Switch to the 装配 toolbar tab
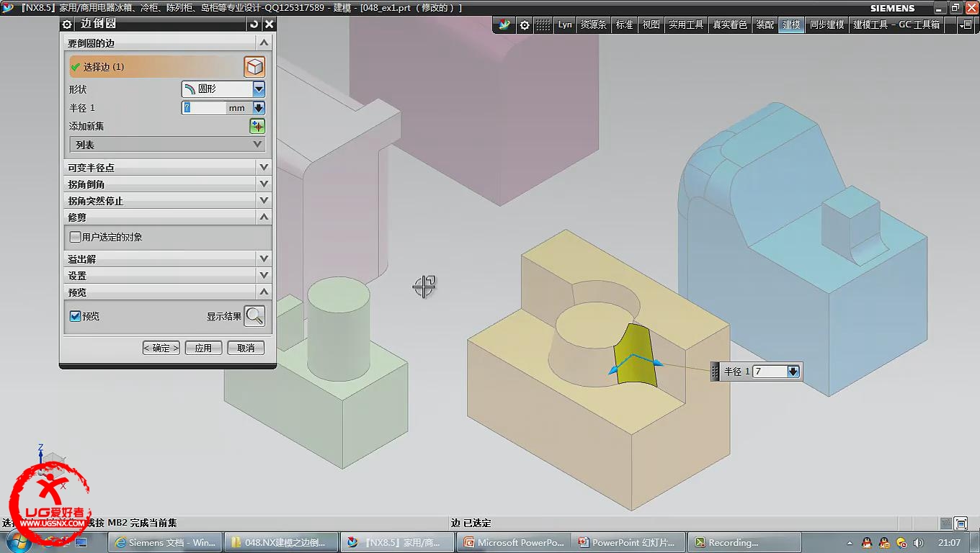This screenshot has width=980, height=553. click(x=765, y=24)
